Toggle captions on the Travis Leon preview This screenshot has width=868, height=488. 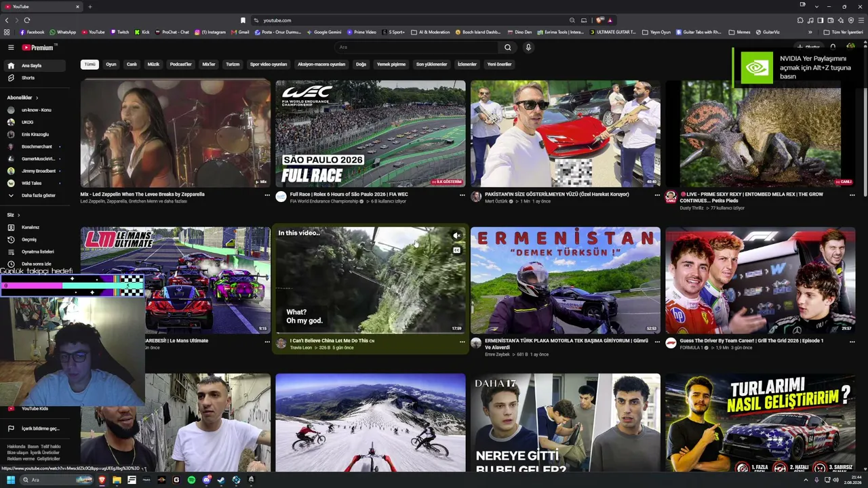[457, 250]
